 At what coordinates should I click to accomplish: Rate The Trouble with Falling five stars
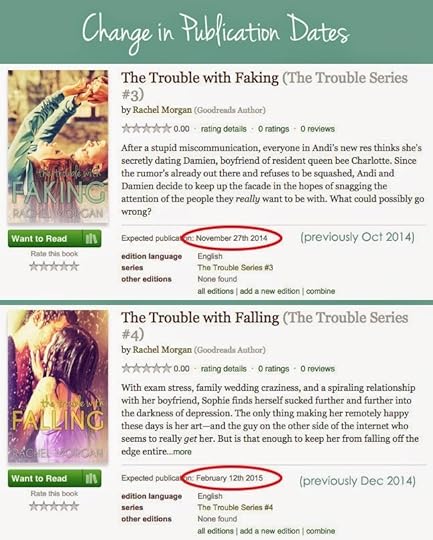[74, 506]
